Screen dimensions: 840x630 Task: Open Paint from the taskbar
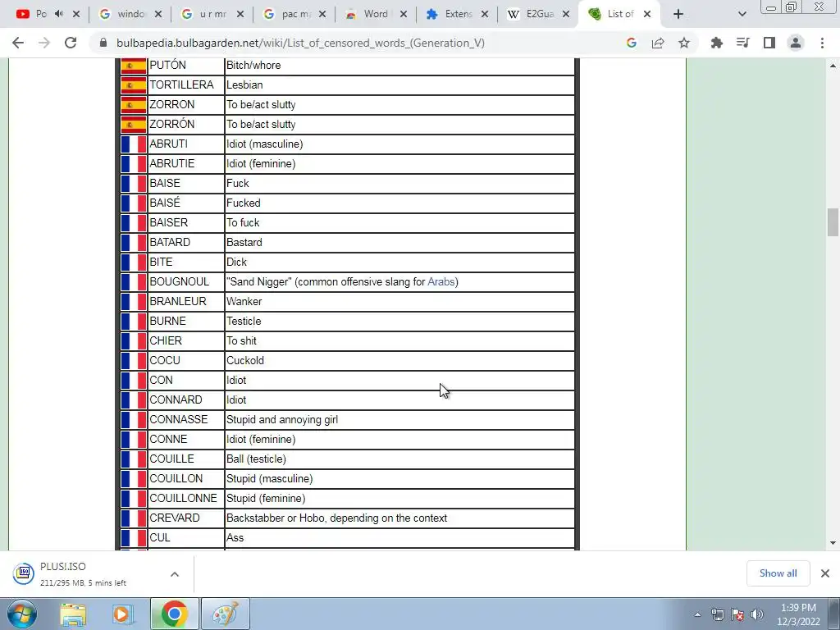[226, 614]
